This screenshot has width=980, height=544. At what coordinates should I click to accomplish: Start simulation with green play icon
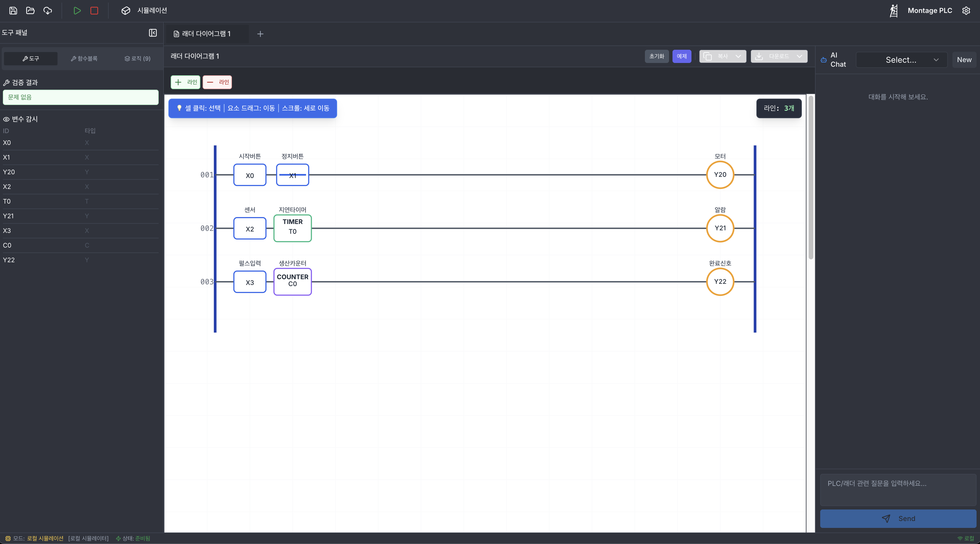click(77, 11)
